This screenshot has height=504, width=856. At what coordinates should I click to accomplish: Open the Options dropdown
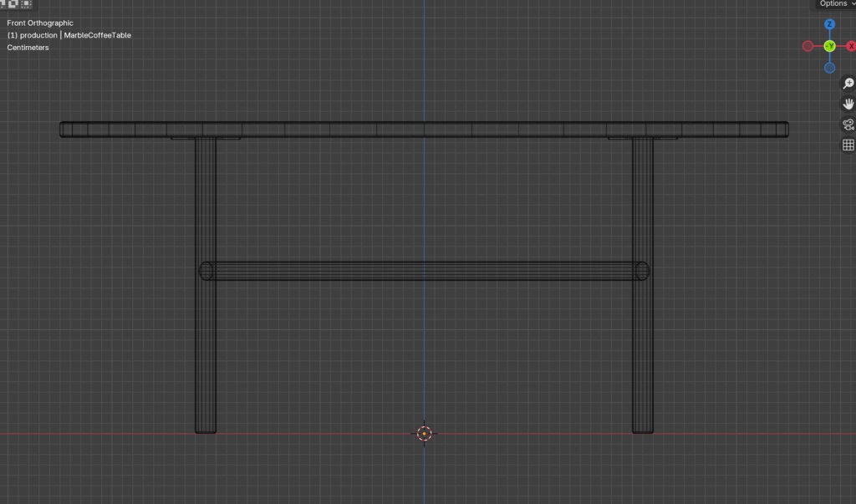(x=836, y=4)
